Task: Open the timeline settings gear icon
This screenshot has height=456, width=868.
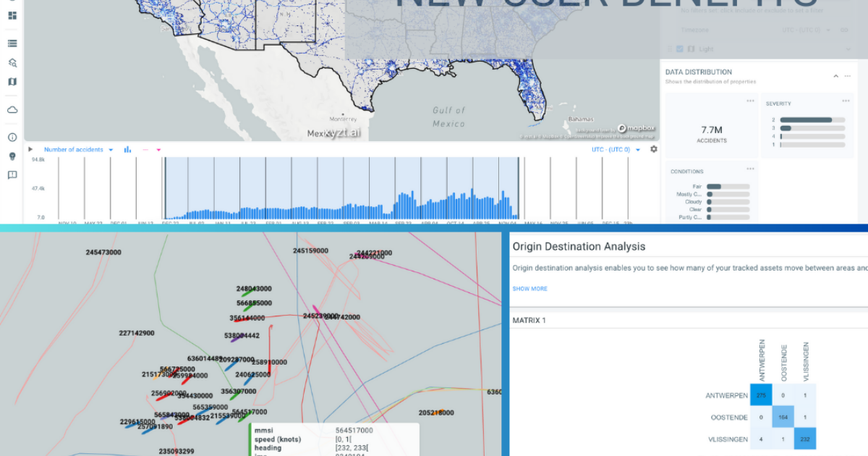Action: [x=654, y=149]
